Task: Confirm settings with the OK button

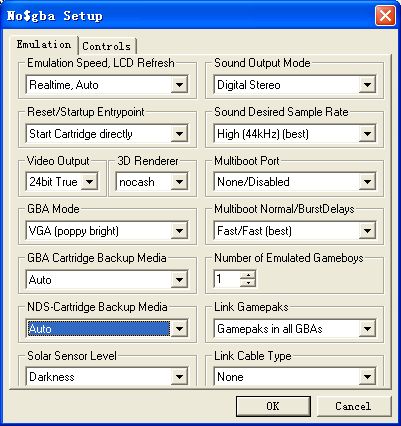Action: coord(273,406)
